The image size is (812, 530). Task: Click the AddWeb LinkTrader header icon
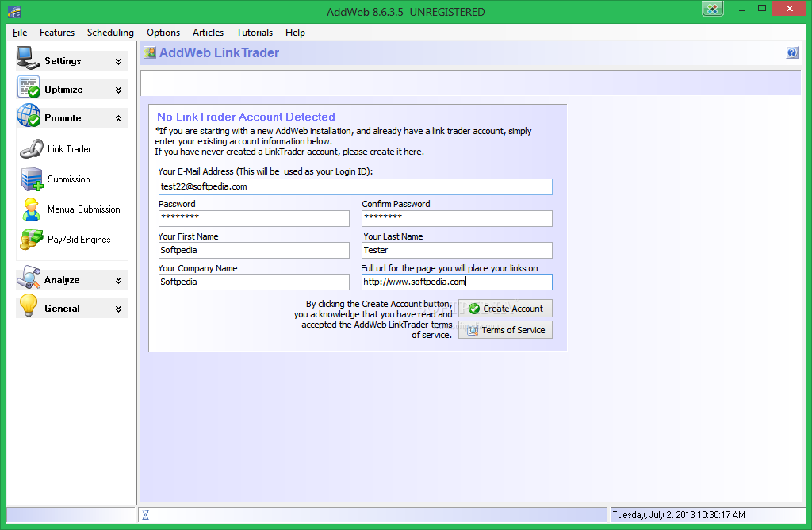150,52
